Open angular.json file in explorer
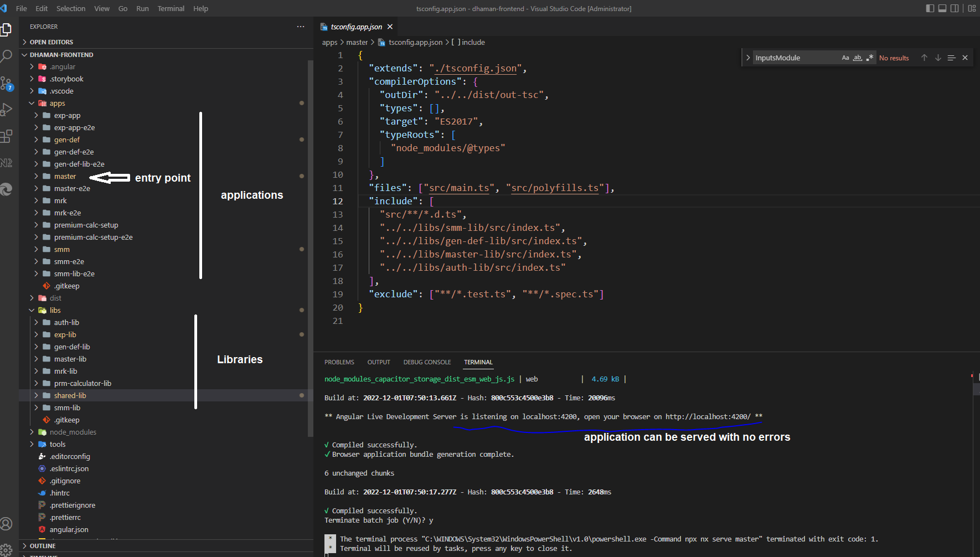Image resolution: width=980 pixels, height=557 pixels. click(x=69, y=529)
